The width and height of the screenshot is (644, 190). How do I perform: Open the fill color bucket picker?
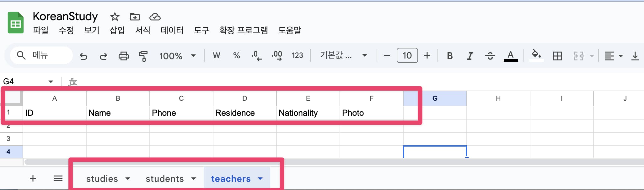click(536, 55)
